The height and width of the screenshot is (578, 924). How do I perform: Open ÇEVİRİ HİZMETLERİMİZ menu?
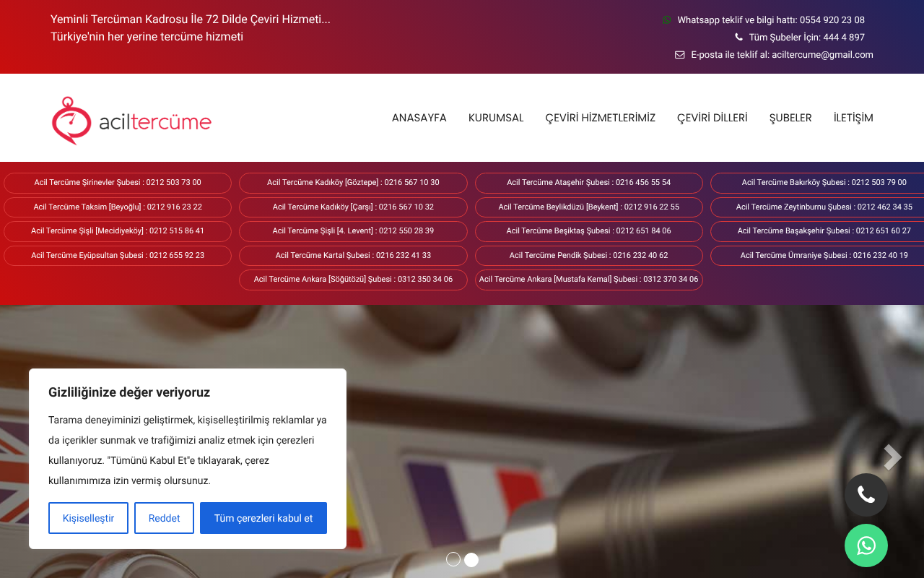point(601,118)
